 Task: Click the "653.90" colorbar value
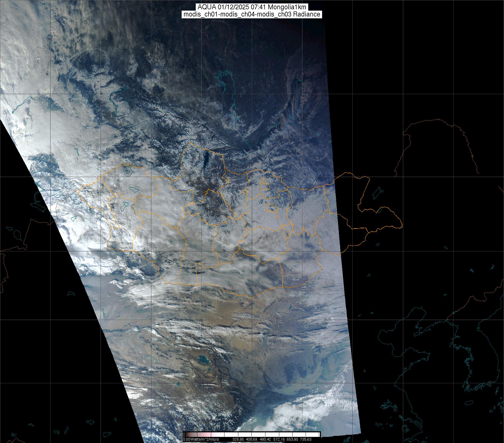(x=293, y=439)
